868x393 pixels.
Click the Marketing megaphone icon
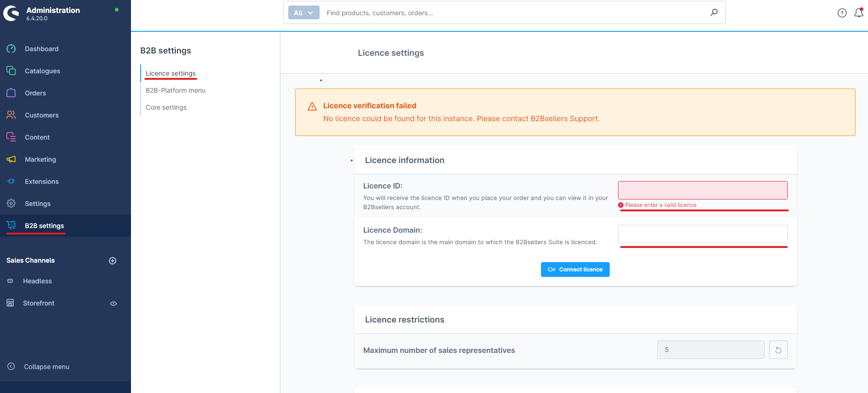[11, 159]
